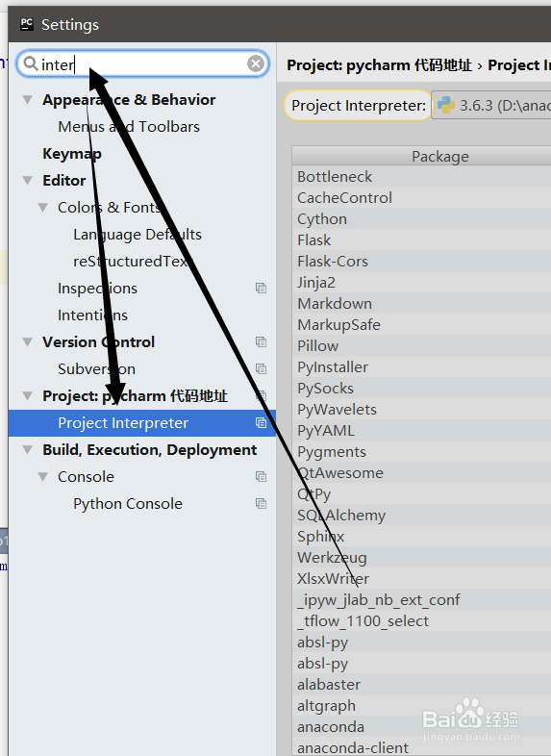The width and height of the screenshot is (551, 756).
Task: Select the Flask package row
Action: [x=421, y=240]
